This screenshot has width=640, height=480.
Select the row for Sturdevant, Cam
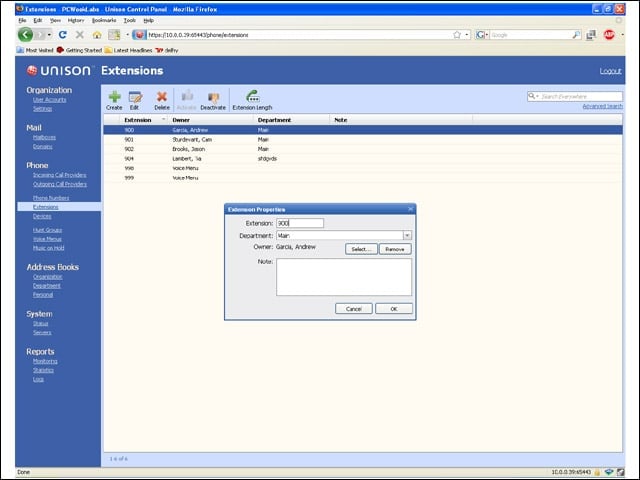363,140
